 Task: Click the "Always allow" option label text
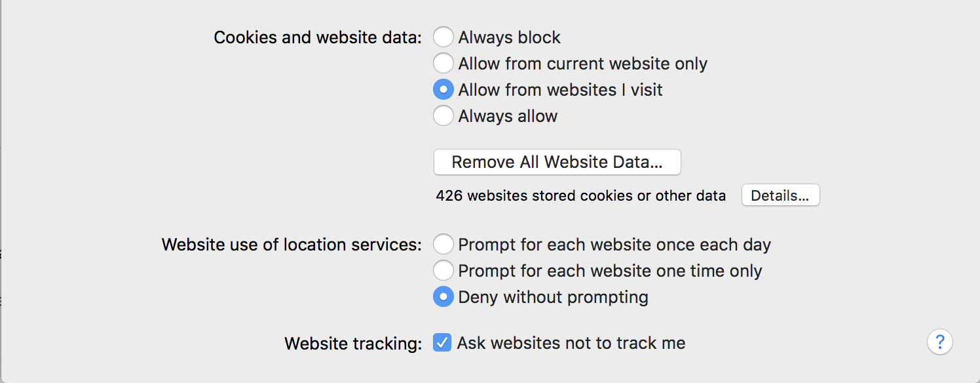click(x=508, y=116)
